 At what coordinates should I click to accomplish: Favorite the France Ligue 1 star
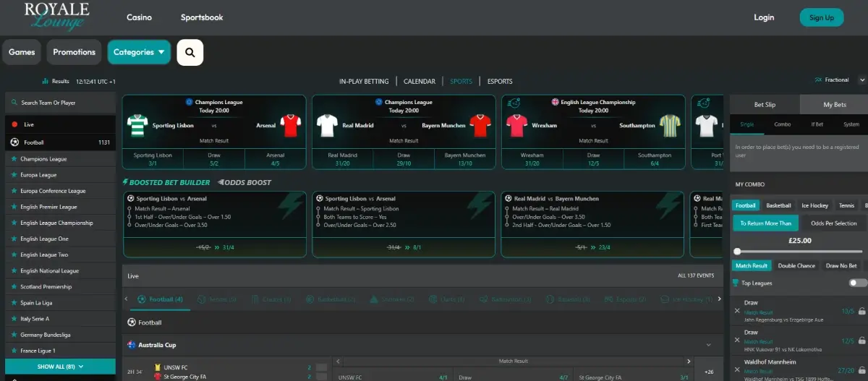[x=13, y=351]
